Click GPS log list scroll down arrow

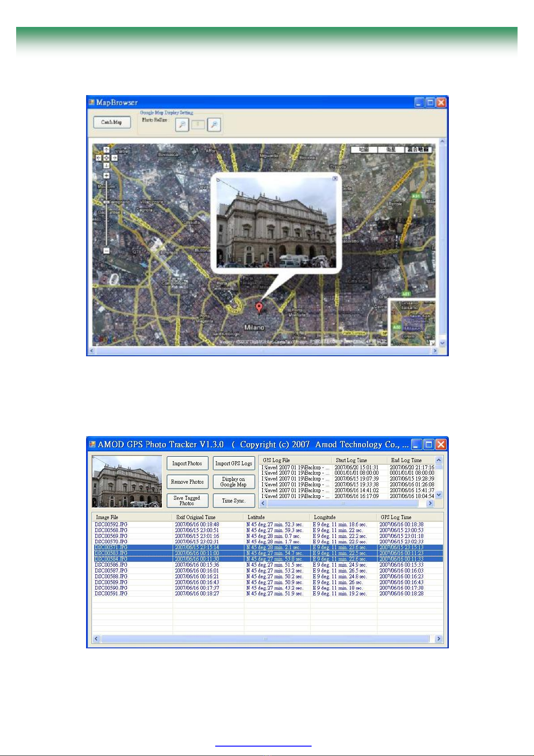(439, 495)
